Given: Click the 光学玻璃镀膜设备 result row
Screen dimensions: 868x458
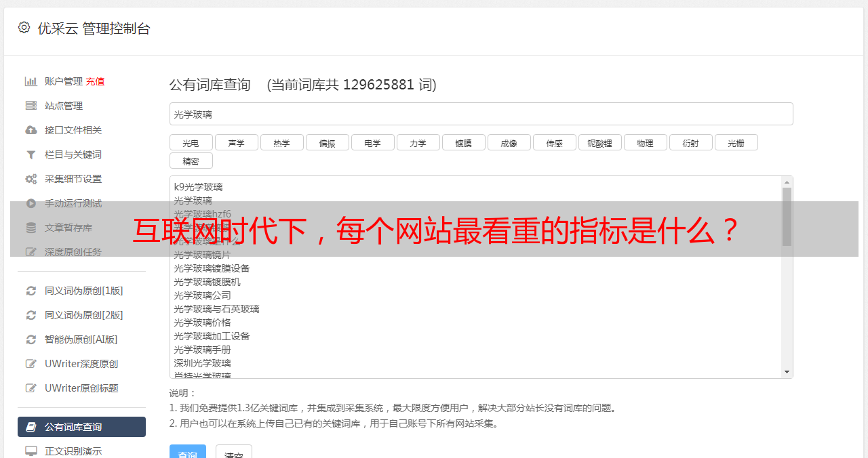Looking at the screenshot, I should [212, 268].
